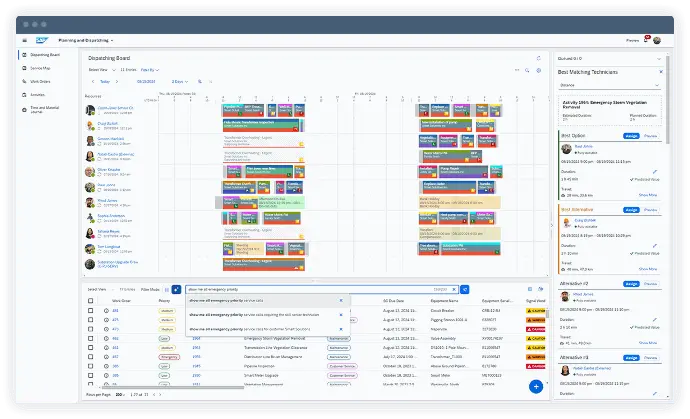Assign the Best Alternative technician
This screenshot has height=419, width=690.
point(631,210)
